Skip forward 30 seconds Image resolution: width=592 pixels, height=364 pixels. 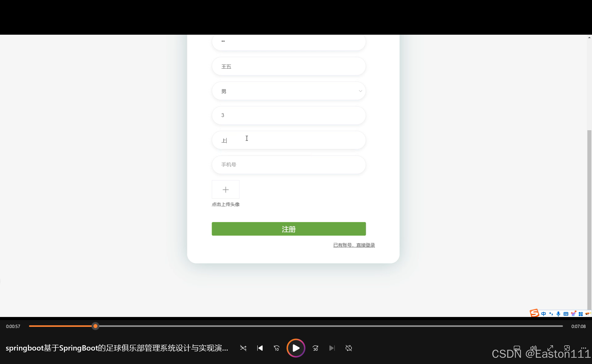[x=315, y=348]
